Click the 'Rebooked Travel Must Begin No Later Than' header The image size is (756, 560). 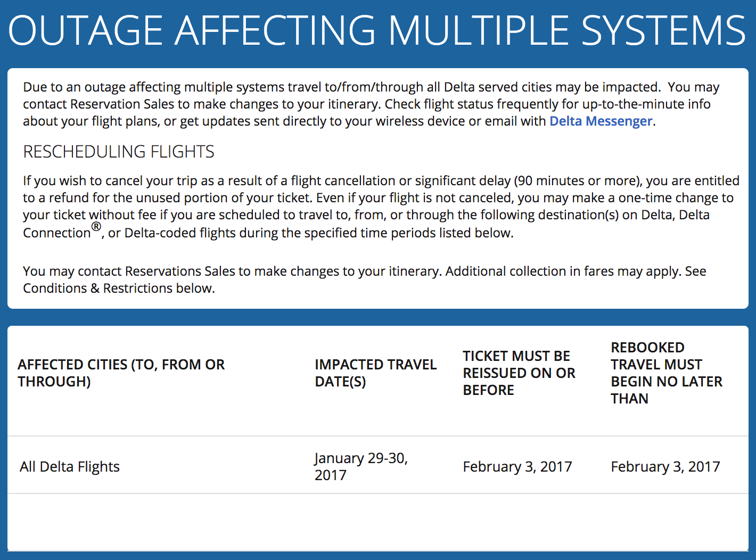pos(666,373)
